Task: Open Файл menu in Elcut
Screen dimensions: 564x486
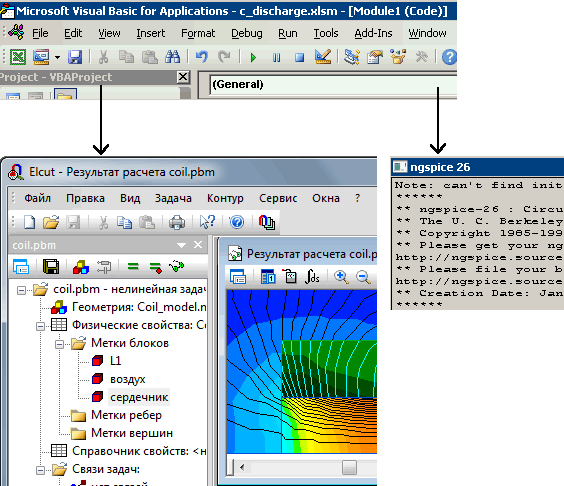Action: (x=37, y=198)
